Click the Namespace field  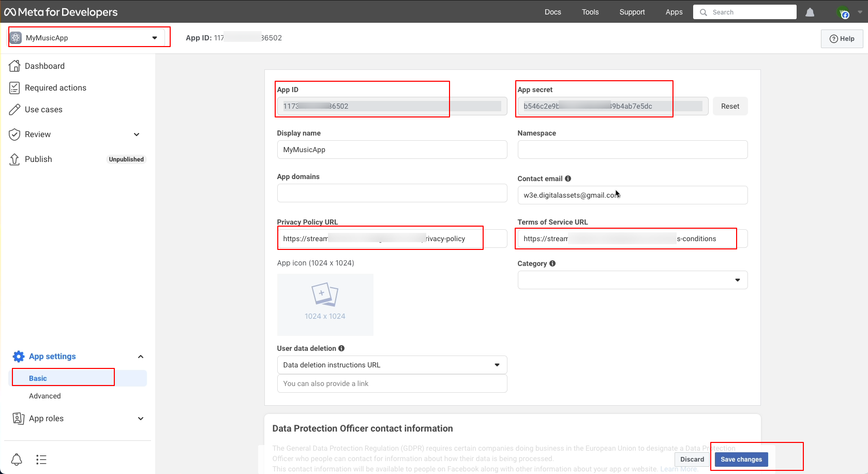[632, 150]
